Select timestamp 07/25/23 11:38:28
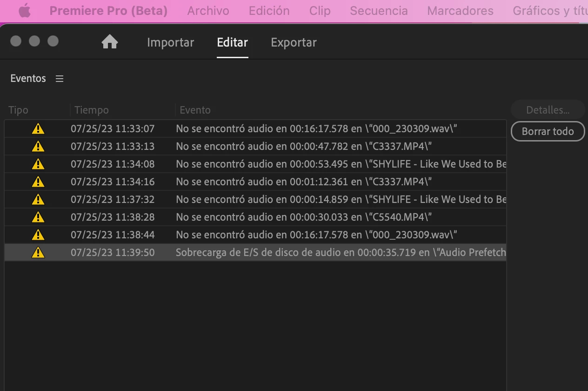The image size is (588, 391). [x=113, y=217]
